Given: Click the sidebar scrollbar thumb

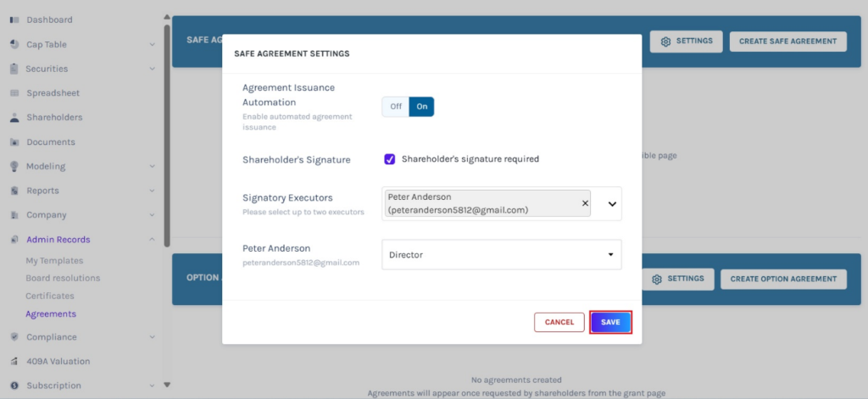Looking at the screenshot, I should pyautogui.click(x=167, y=136).
